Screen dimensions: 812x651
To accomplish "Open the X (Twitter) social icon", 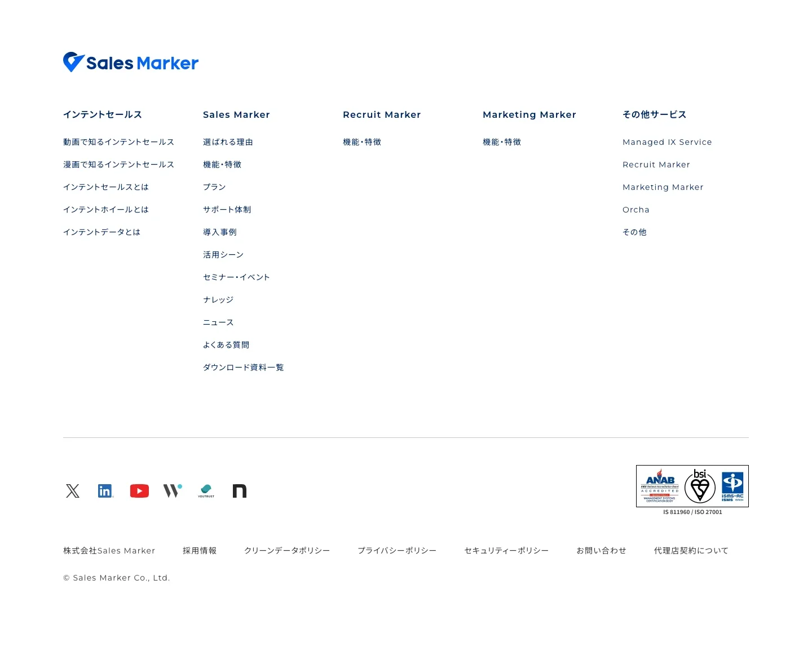I will 73,491.
